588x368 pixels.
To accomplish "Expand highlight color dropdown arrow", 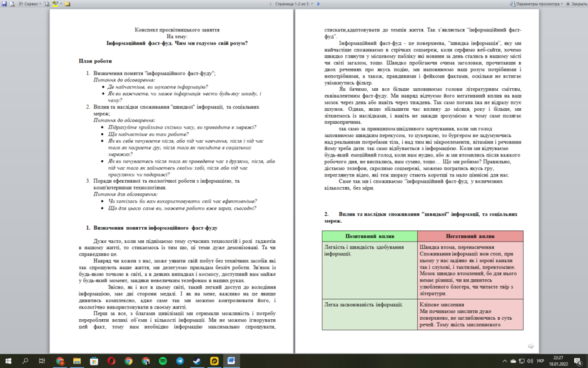I will (61, 4).
